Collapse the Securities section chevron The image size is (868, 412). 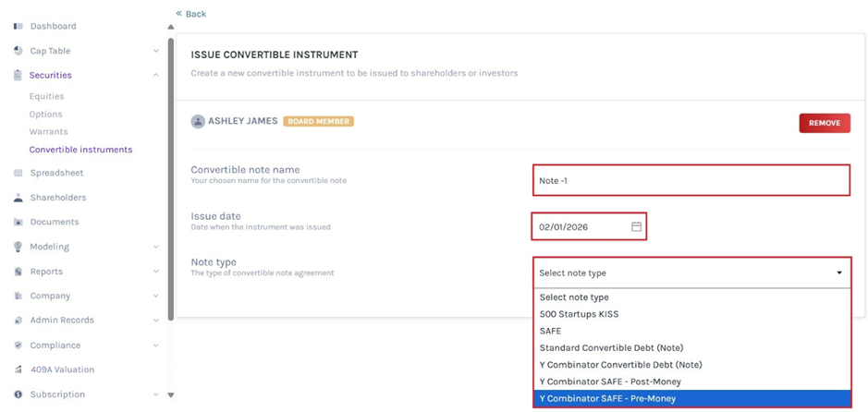coord(155,76)
